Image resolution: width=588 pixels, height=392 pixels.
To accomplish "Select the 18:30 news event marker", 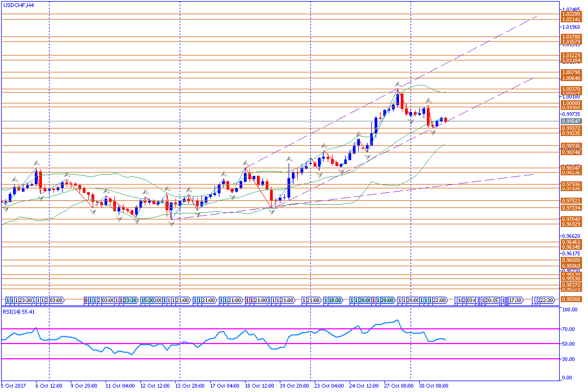I will point(334,301).
